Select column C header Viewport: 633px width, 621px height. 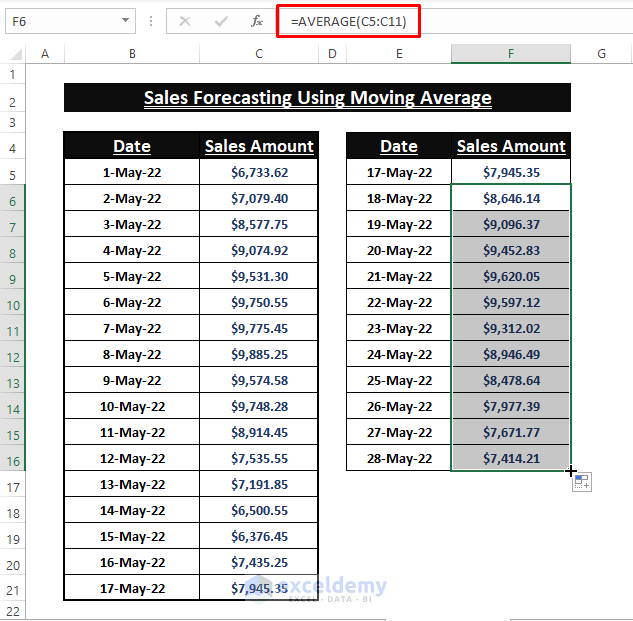click(x=259, y=54)
